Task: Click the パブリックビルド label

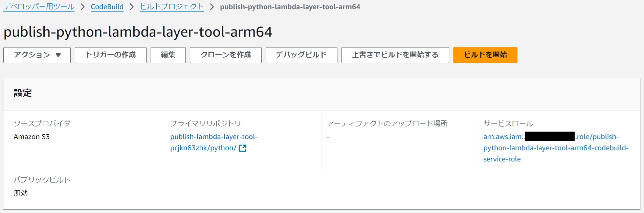Action: [x=42, y=180]
